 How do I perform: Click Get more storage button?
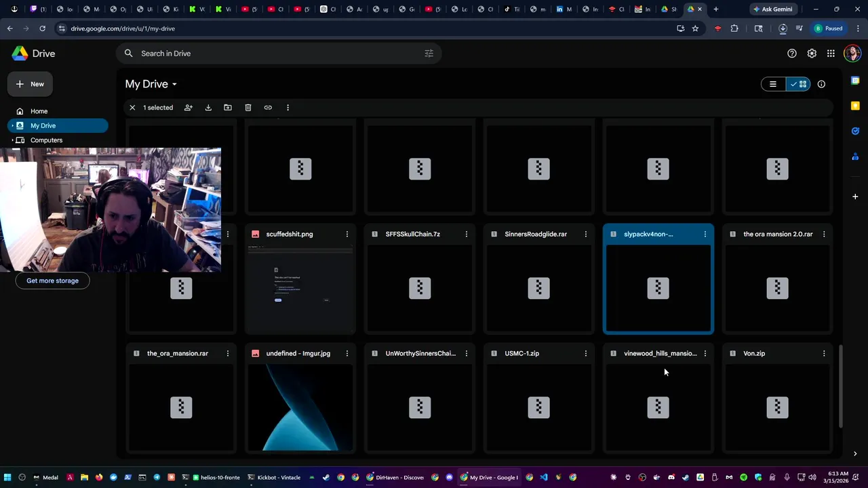point(52,281)
